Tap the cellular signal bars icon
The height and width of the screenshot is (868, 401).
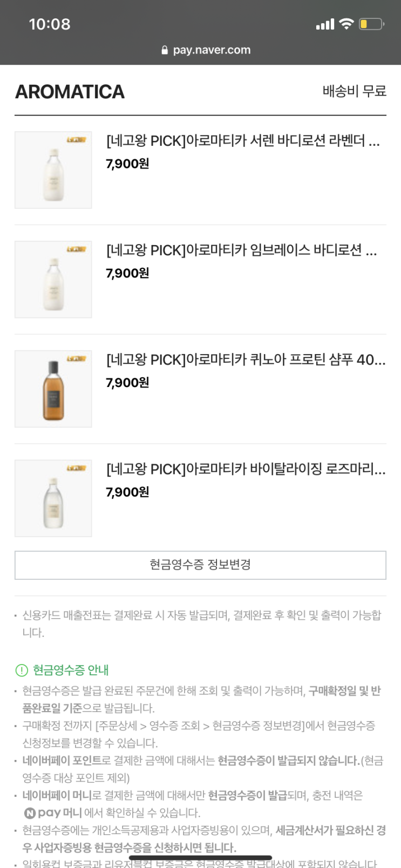325,25
